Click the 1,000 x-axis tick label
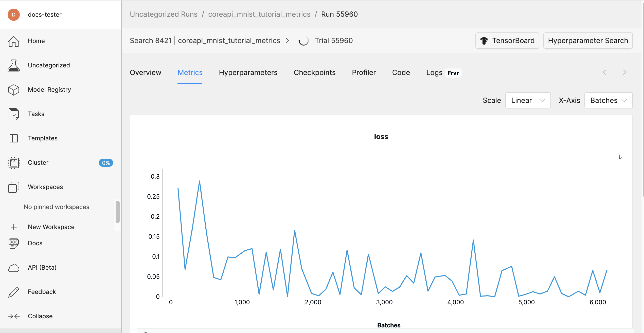This screenshot has height=333, width=644. click(242, 302)
